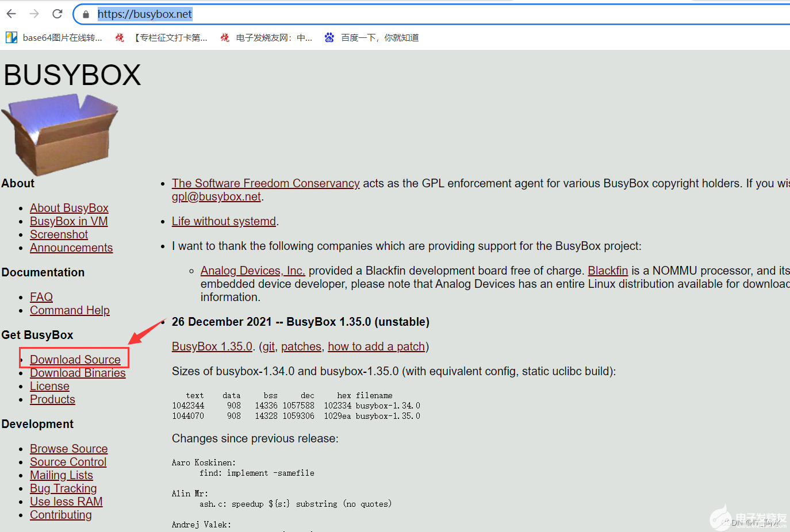Image resolution: width=790 pixels, height=532 pixels.
Task: Click the ash.c speedup substring change entry
Action: click(x=296, y=504)
